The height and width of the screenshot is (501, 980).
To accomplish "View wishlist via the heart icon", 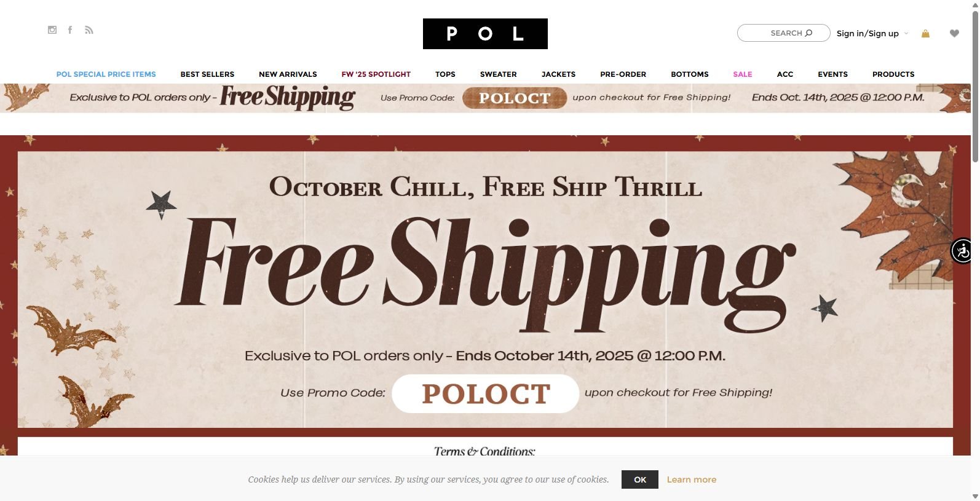I will point(954,34).
